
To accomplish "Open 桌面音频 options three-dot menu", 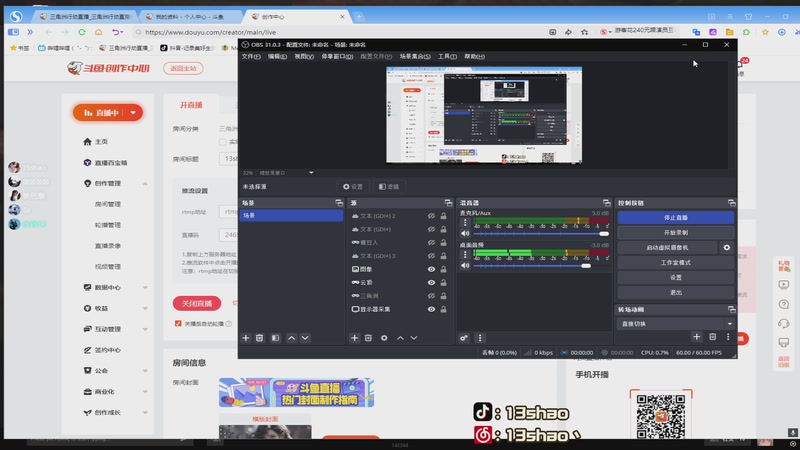I will point(465,254).
